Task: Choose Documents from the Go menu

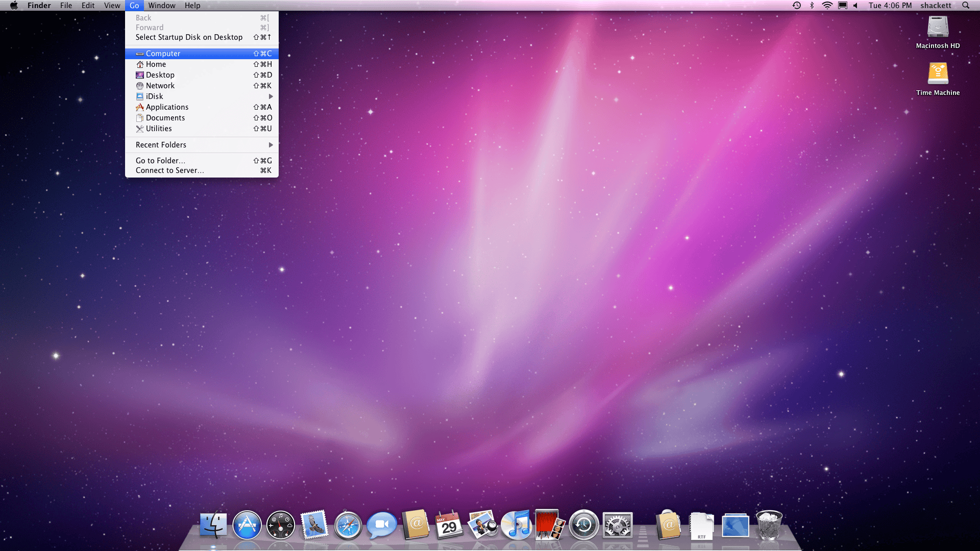Action: coord(202,118)
